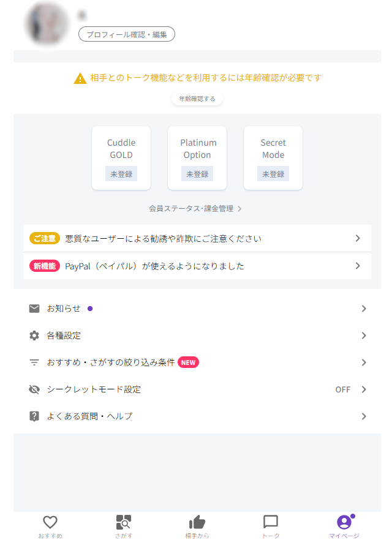The image size is (392, 540).
Task: Click the filter icon for 絞り込み条件
Action: (34, 362)
